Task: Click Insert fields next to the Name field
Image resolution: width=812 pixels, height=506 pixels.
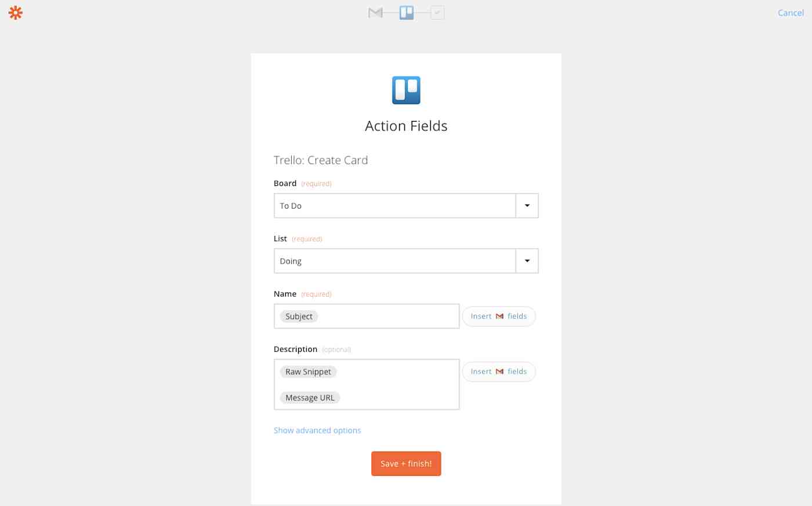Action: [498, 316]
